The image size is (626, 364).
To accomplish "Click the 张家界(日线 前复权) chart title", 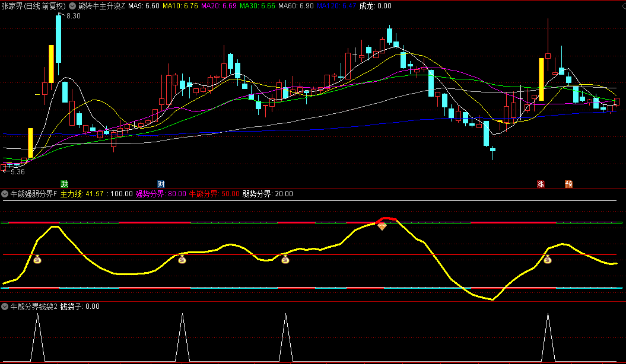I will coord(33,5).
